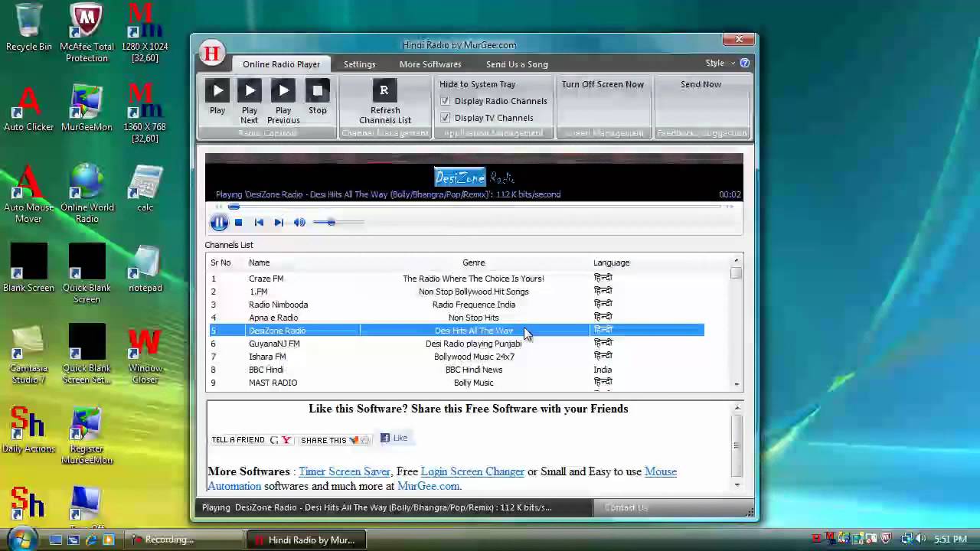Open the MurGee.com link
The image size is (980, 551).
click(428, 486)
